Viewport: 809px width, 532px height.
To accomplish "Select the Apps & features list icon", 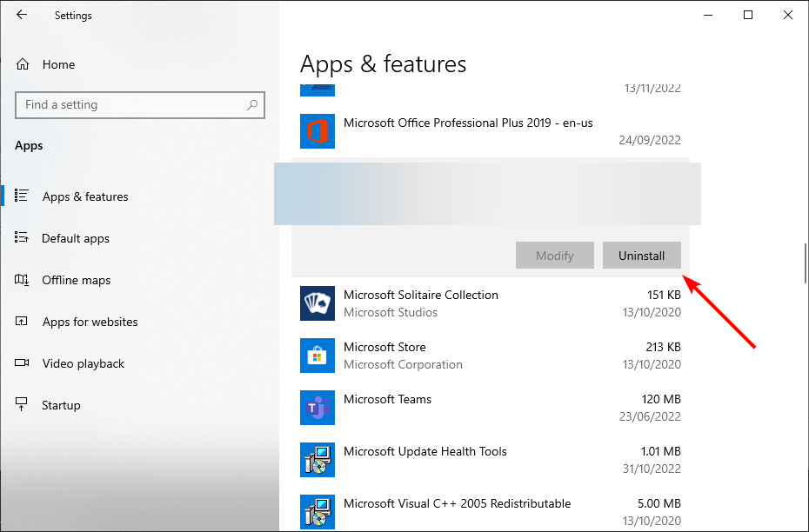I will (21, 196).
